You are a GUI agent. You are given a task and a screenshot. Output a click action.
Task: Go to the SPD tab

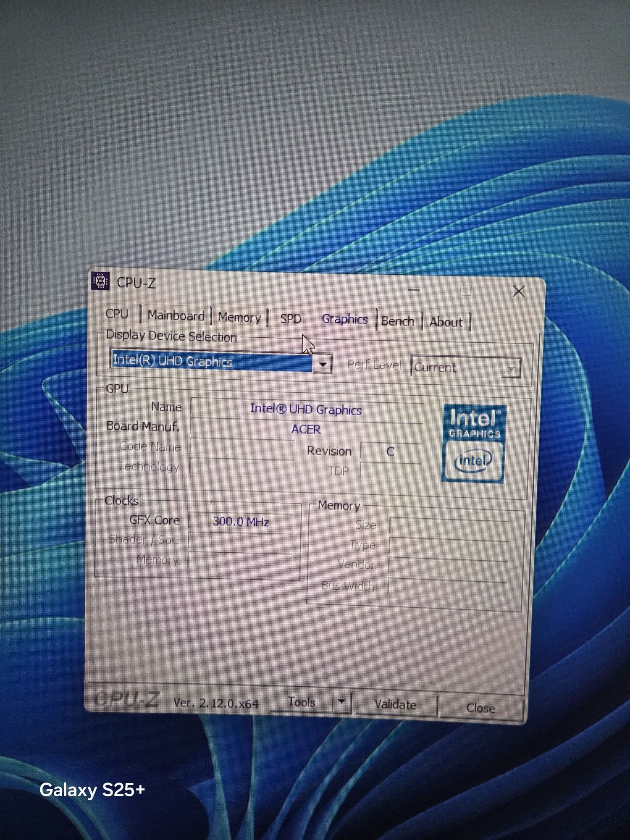(291, 319)
